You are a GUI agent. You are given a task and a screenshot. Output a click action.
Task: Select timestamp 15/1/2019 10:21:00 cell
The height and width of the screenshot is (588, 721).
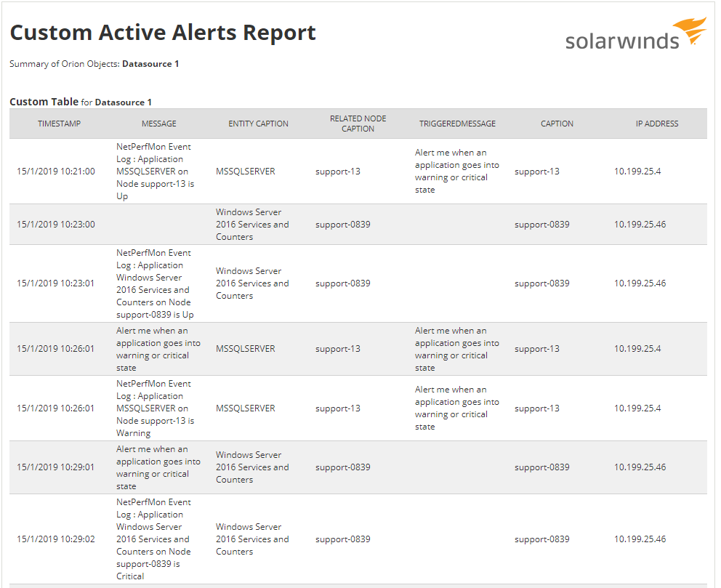(x=56, y=172)
